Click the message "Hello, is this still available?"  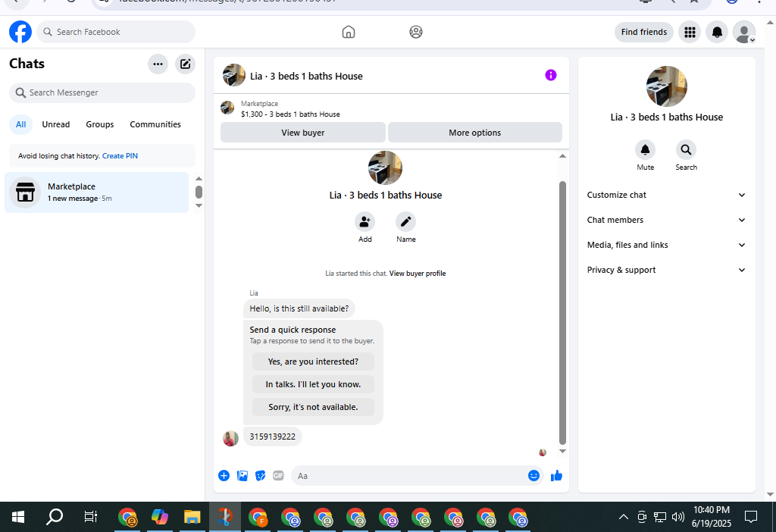[299, 308]
